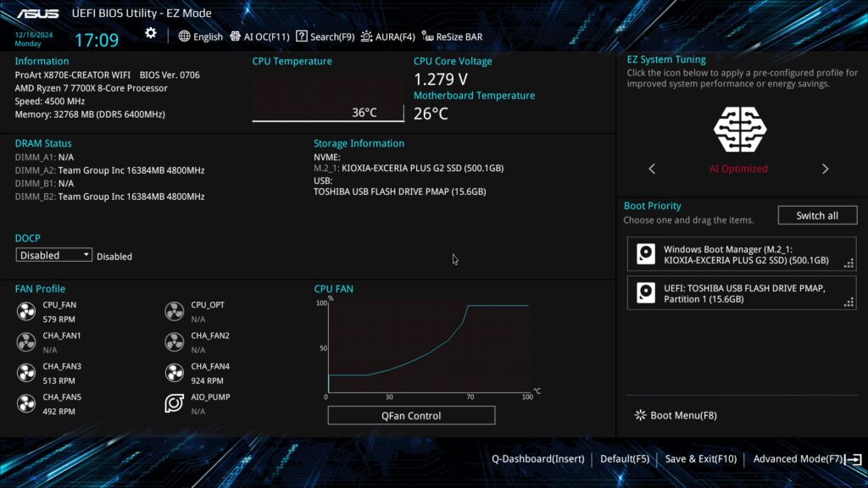868x488 pixels.
Task: Select Windows Boot Manager boot entry
Action: pos(741,254)
